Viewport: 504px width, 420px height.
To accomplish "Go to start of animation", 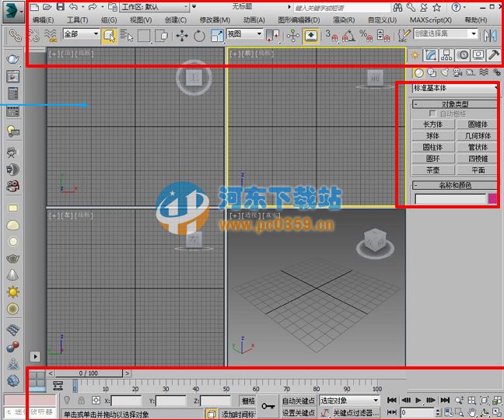I will click(391, 400).
